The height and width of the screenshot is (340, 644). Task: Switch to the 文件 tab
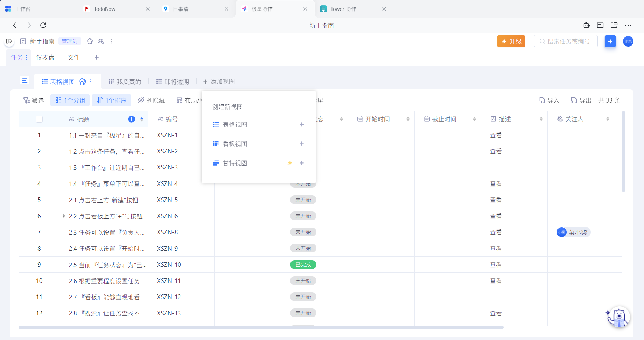pyautogui.click(x=74, y=57)
